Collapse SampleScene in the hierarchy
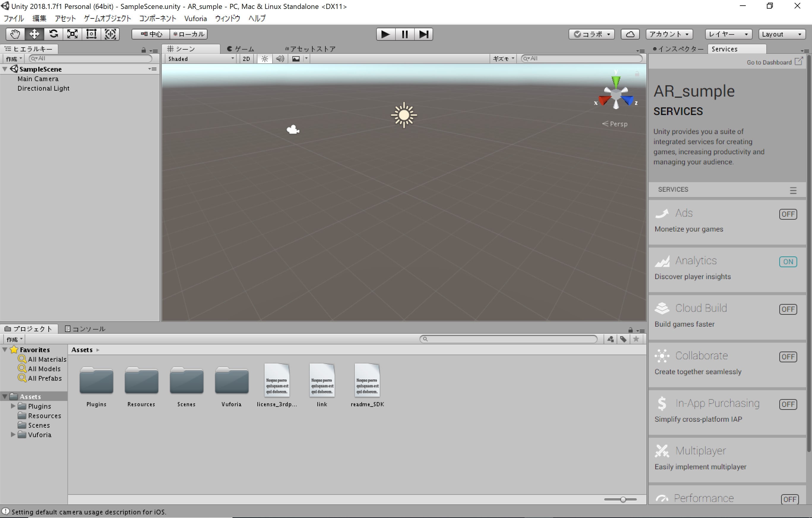812x518 pixels. 5,69
